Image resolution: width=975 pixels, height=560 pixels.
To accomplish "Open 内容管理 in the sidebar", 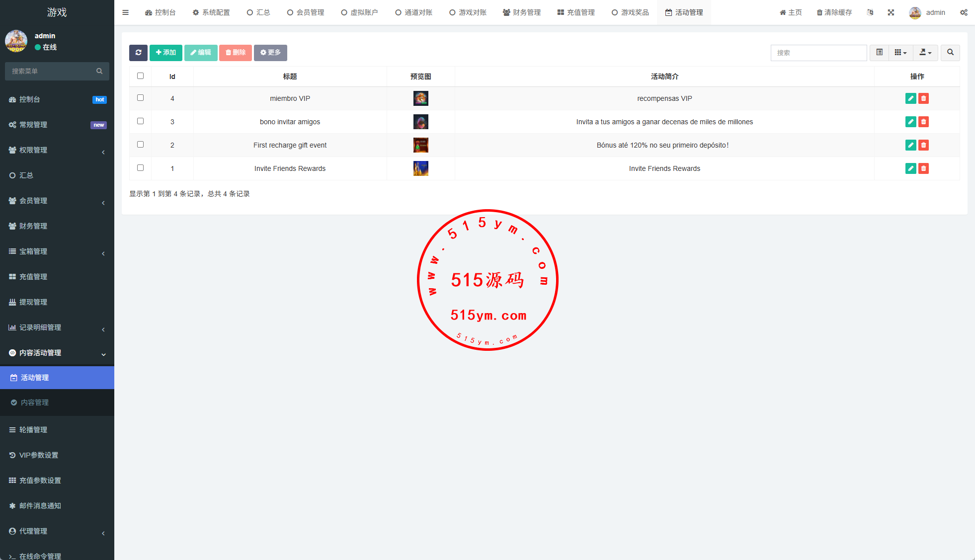I will pos(35,402).
